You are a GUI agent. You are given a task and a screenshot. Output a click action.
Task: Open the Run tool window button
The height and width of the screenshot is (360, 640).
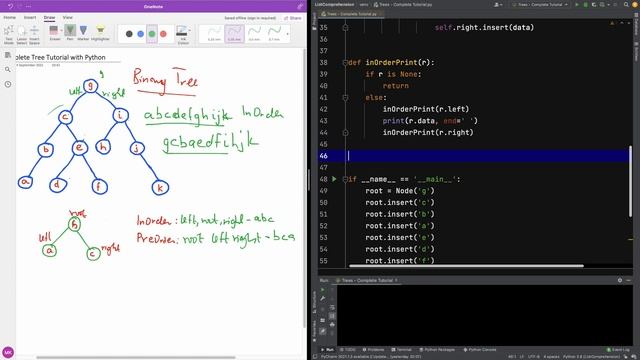(327, 350)
